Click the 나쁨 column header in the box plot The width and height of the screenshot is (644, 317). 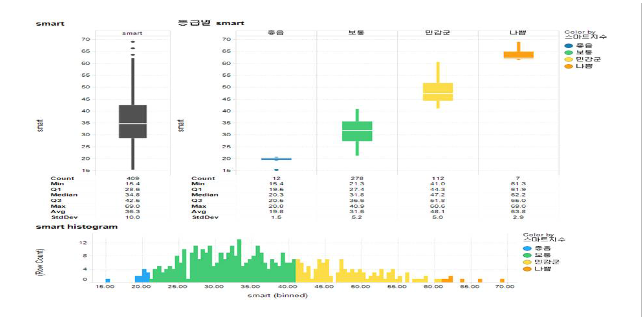pos(518,33)
